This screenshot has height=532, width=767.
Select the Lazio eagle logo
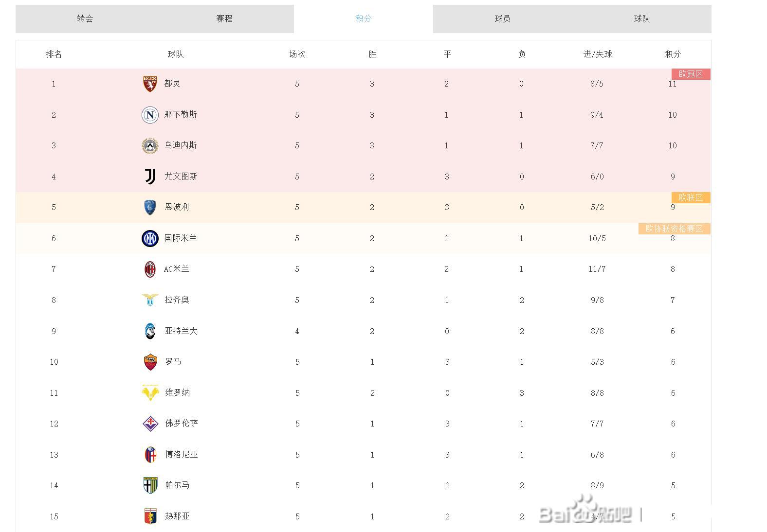click(150, 300)
